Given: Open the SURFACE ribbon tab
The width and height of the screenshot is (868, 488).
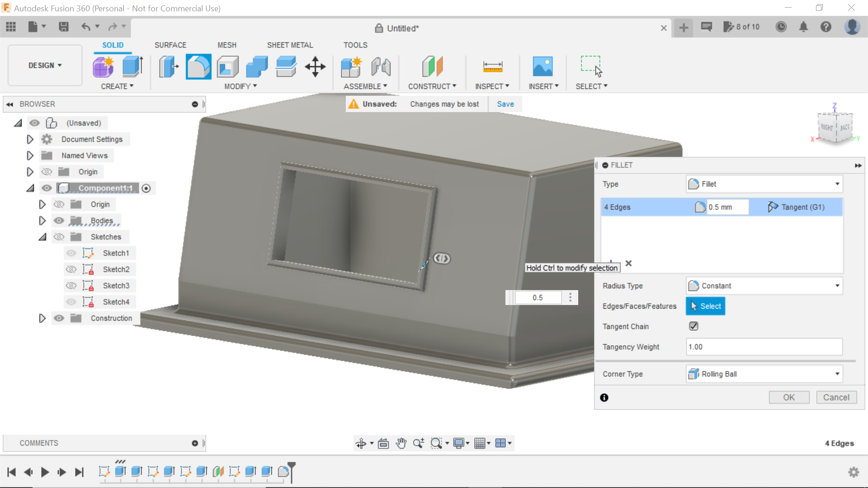Looking at the screenshot, I should pyautogui.click(x=170, y=45).
